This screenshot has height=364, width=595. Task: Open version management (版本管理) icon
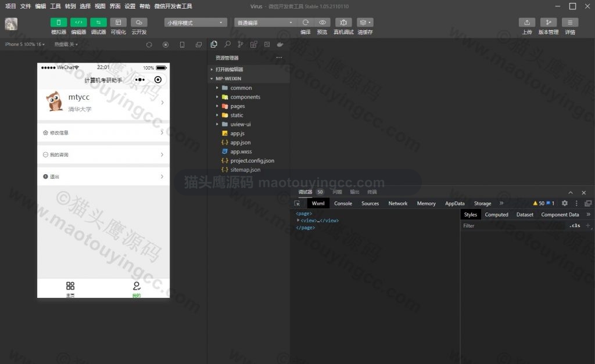pos(549,23)
